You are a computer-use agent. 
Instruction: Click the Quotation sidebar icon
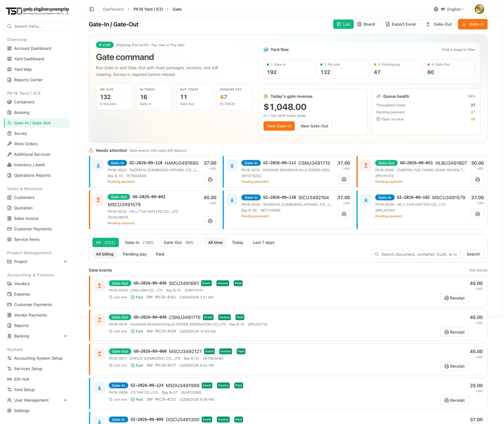(x=10, y=208)
